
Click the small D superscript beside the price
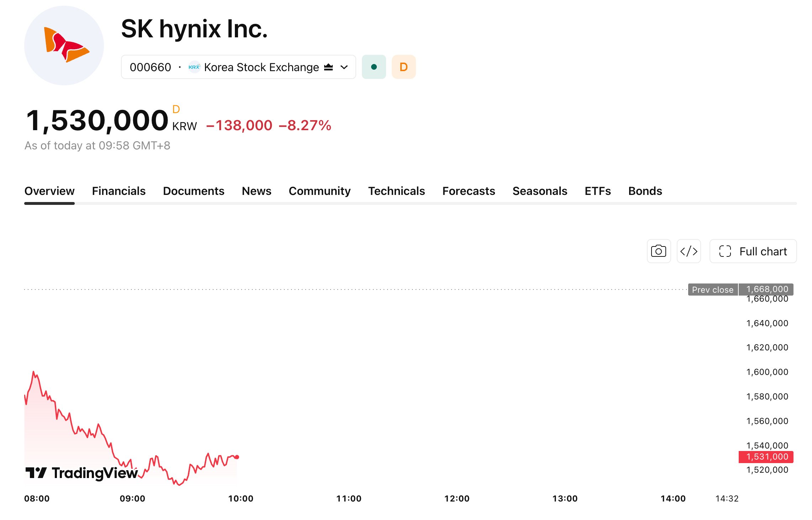(176, 110)
